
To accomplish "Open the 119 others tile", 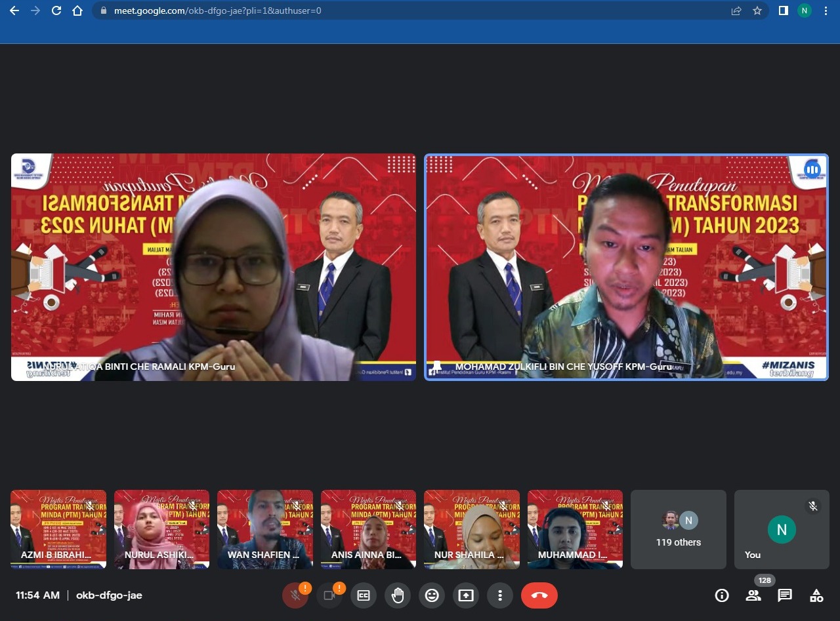I will pos(679,529).
